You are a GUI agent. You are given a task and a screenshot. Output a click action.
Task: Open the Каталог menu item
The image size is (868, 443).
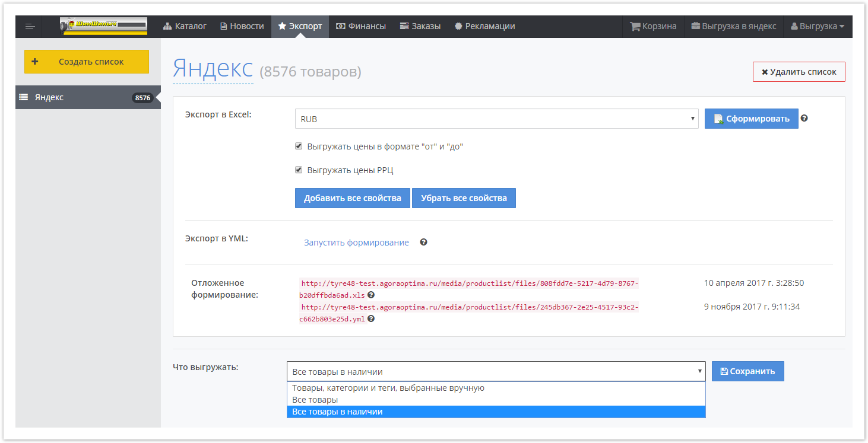point(185,26)
